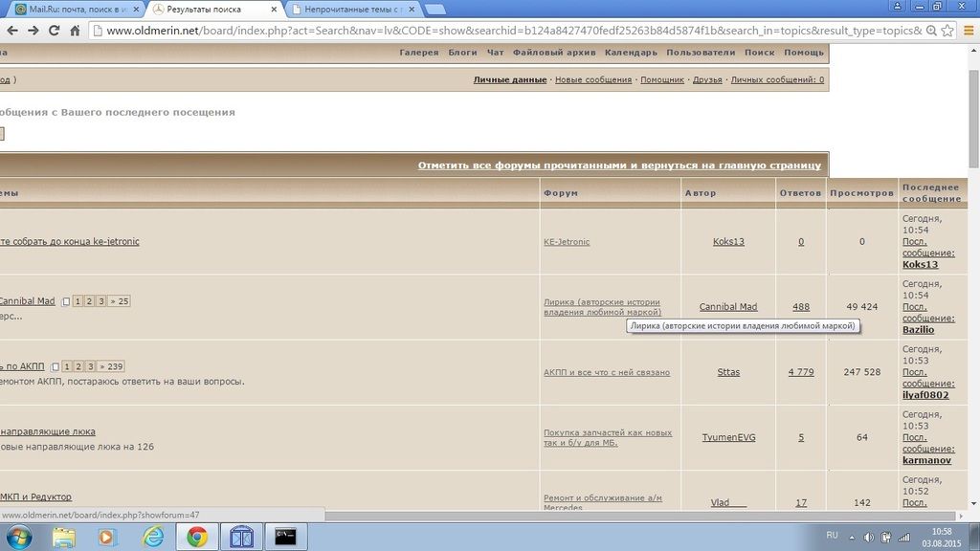
Task: Click Отметить все форумы прочитанными link
Action: tap(619, 165)
